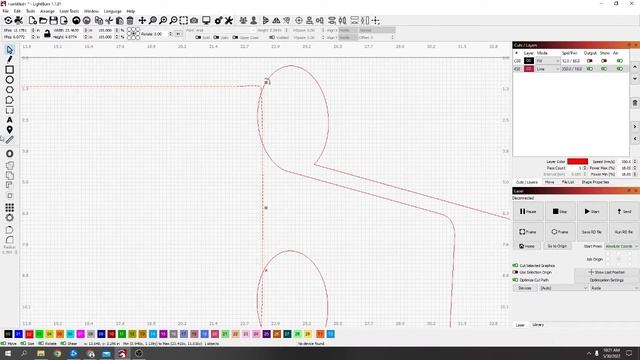Open Device Settings gear-wrench icon
This screenshot has width=640, height=360.
[218, 20]
